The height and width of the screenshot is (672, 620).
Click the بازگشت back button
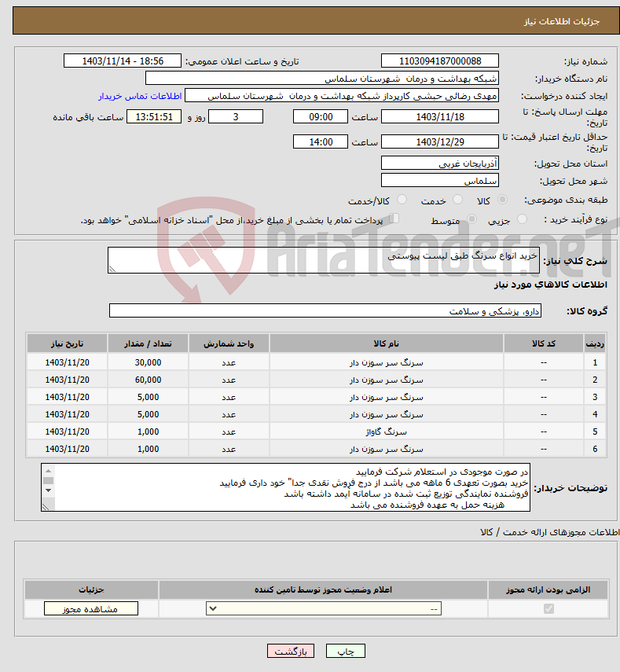291,651
